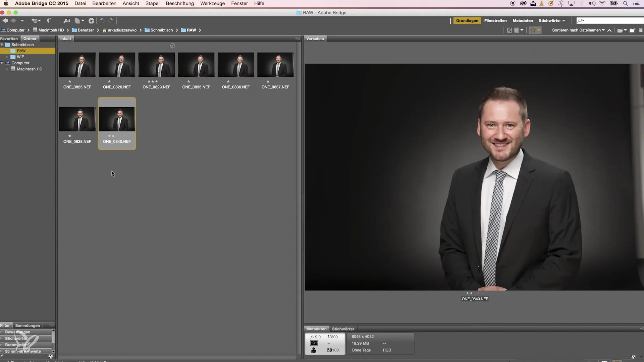Go back with the left arrow
Screen dimensions: 644x362
pyautogui.click(x=5, y=21)
